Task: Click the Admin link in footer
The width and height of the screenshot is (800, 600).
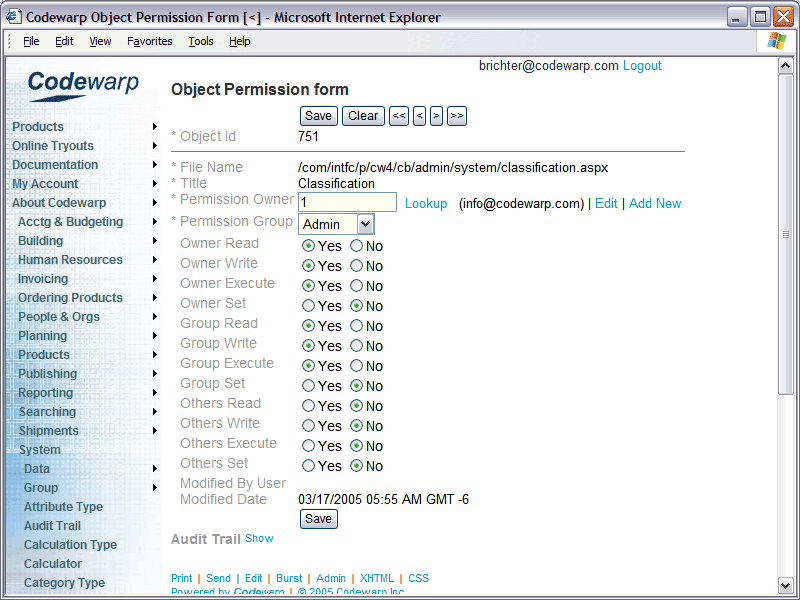Action: [x=331, y=578]
